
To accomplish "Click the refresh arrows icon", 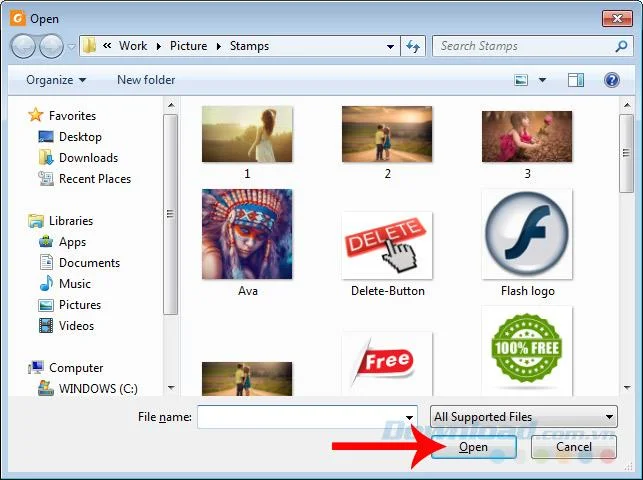I will click(413, 46).
